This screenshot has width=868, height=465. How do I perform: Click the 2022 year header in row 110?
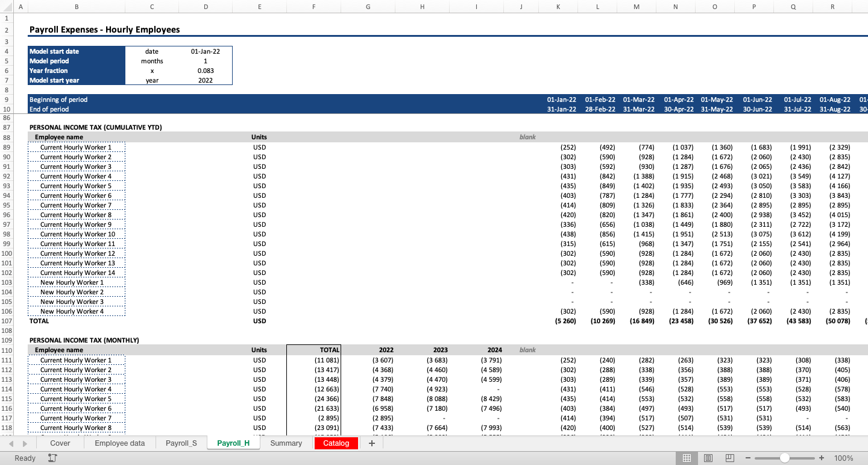(x=368, y=350)
